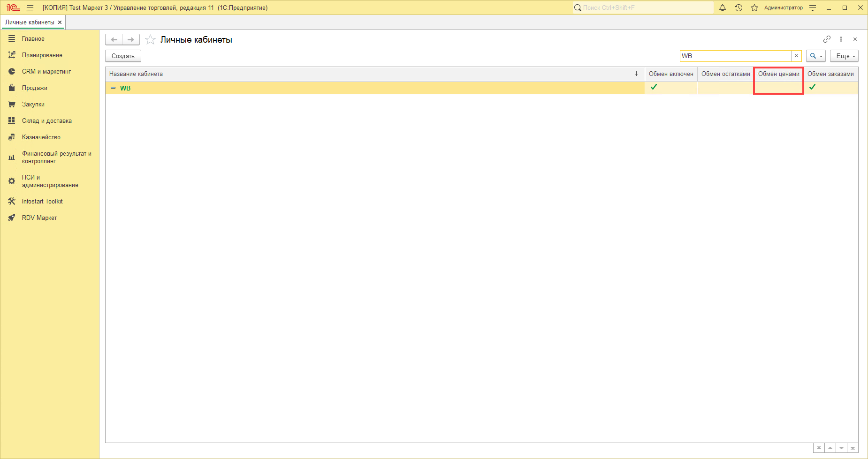
Task: Click the Создать button
Action: [123, 56]
